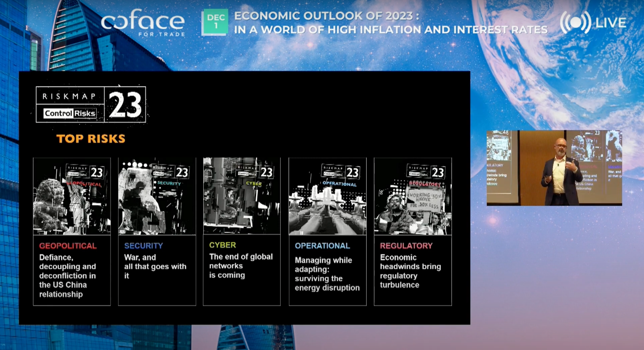Select the text 'War, and all that goes with it'
Viewport: 644px width, 350px height.
pos(155,267)
